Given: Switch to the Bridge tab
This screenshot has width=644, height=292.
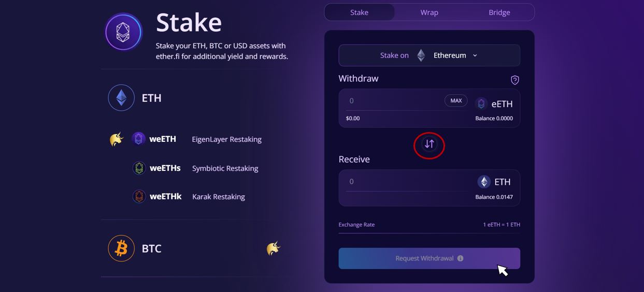Looking at the screenshot, I should point(499,12).
